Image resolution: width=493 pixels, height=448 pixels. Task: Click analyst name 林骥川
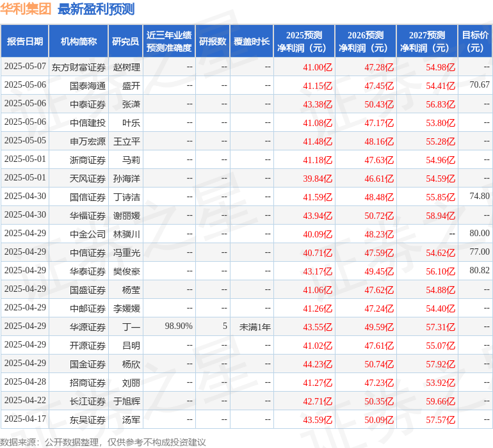pyautogui.click(x=127, y=234)
